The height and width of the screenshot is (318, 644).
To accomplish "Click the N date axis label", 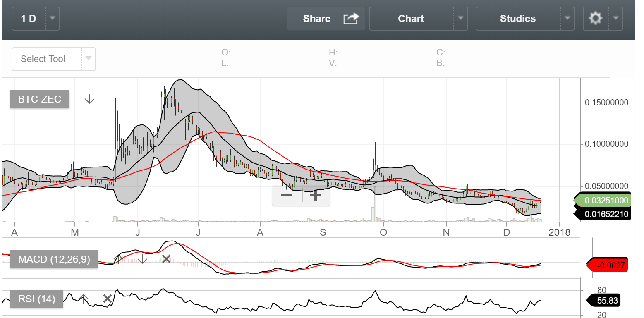I will point(446,232).
